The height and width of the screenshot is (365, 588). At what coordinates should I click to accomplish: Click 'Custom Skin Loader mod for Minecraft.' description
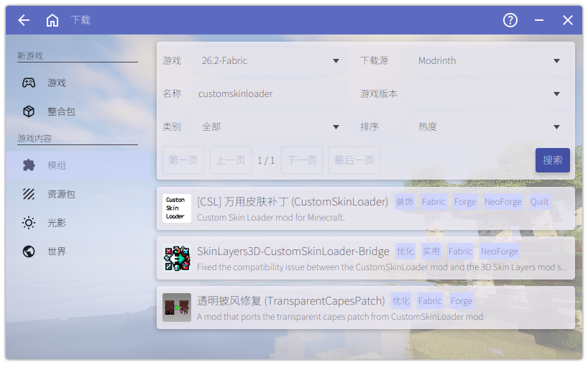click(x=271, y=218)
